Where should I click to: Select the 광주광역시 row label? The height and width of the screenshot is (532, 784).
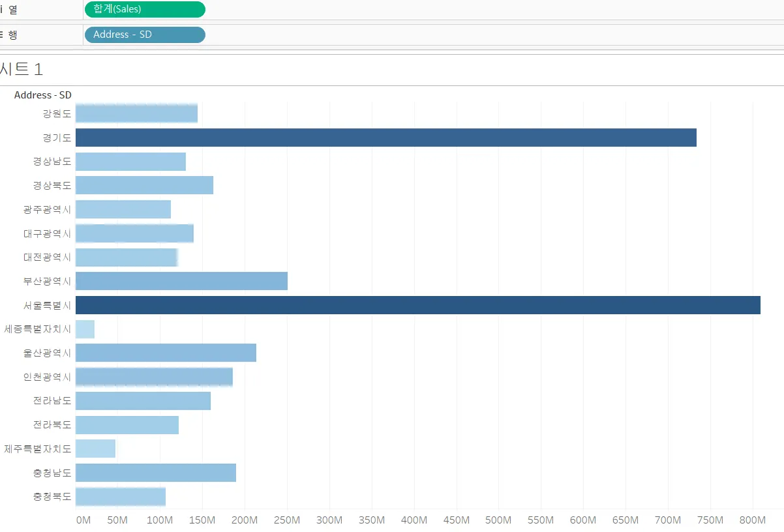pos(48,209)
